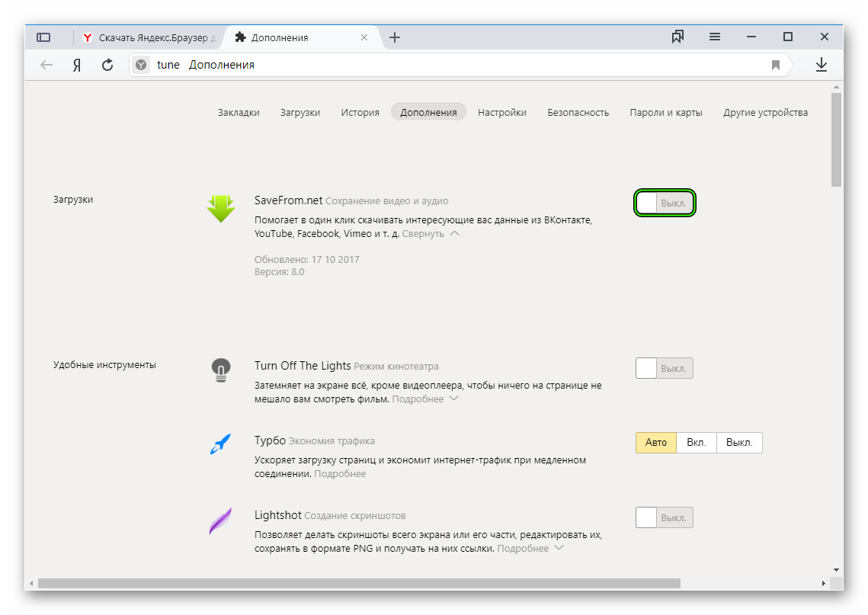Open a new tab with plus button
The width and height of the screenshot is (868, 615).
[394, 37]
